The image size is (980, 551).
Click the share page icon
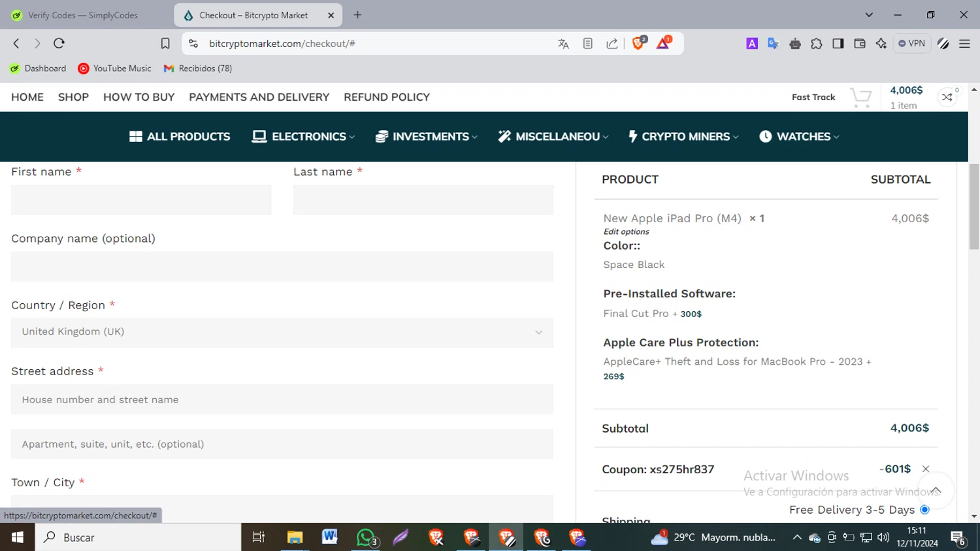[612, 44]
